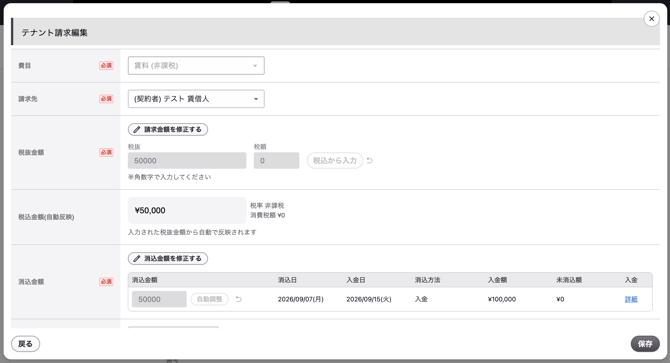This screenshot has height=363, width=670.
Task: Close the tenant billing edit dialog
Action: click(x=651, y=19)
